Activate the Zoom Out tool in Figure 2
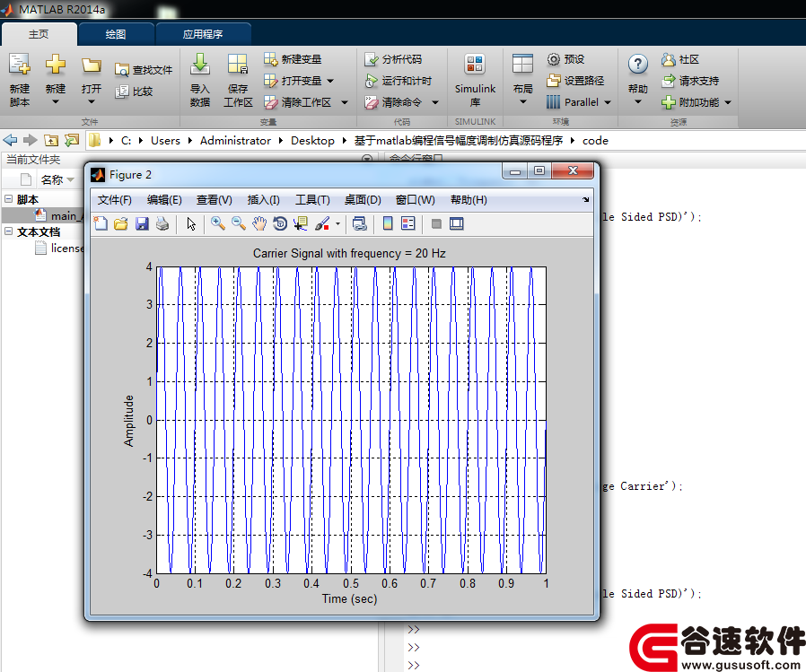The height and width of the screenshot is (672, 806). 239,223
